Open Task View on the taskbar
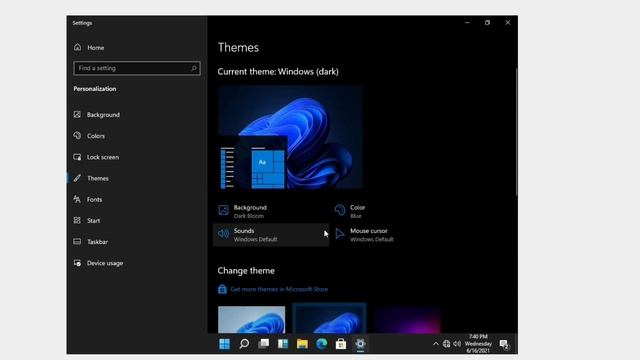 264,344
